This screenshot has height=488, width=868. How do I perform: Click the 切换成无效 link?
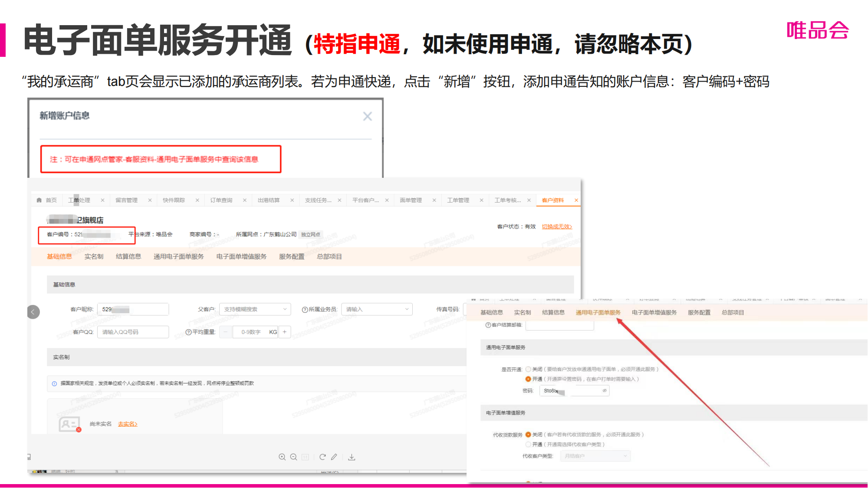[x=557, y=226]
